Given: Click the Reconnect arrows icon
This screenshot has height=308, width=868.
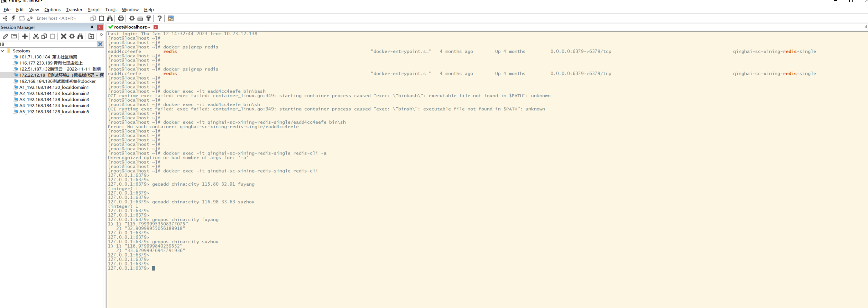Looking at the screenshot, I should click(x=22, y=18).
